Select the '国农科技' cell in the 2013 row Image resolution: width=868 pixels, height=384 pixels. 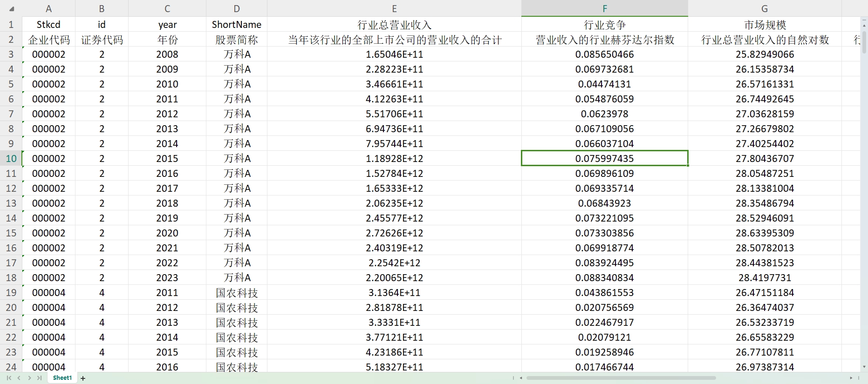click(x=237, y=322)
